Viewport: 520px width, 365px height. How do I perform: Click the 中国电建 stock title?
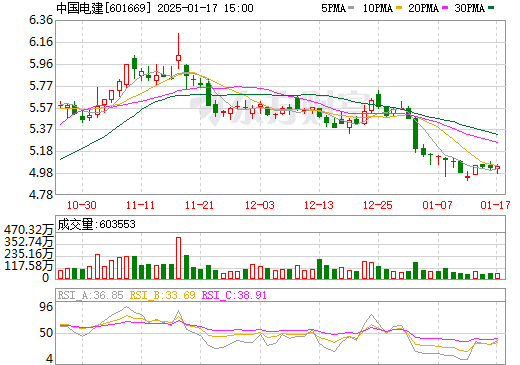coord(80,8)
